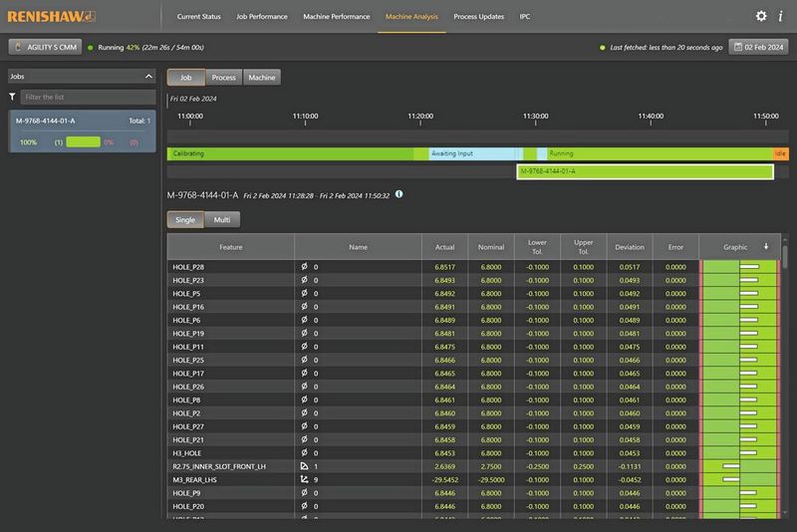
Task: Click actual value 6.8475 for HOLE_P11
Action: coord(444,347)
